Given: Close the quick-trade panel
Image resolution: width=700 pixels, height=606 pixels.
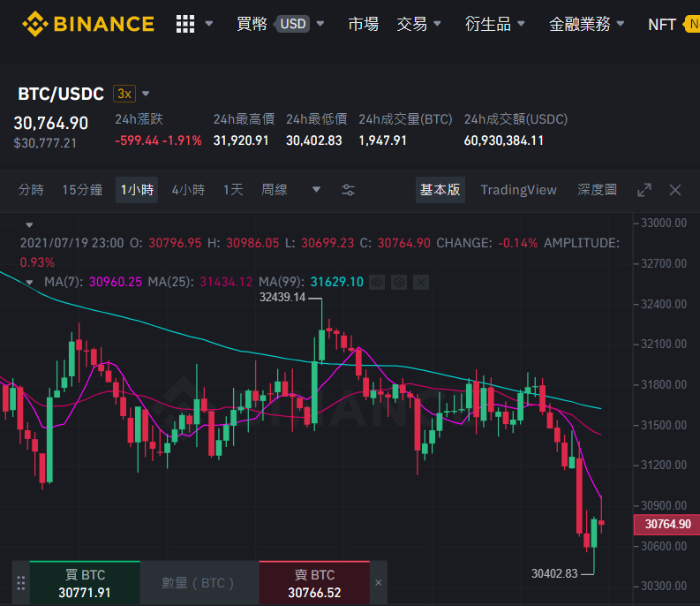Looking at the screenshot, I should coord(378,583).
